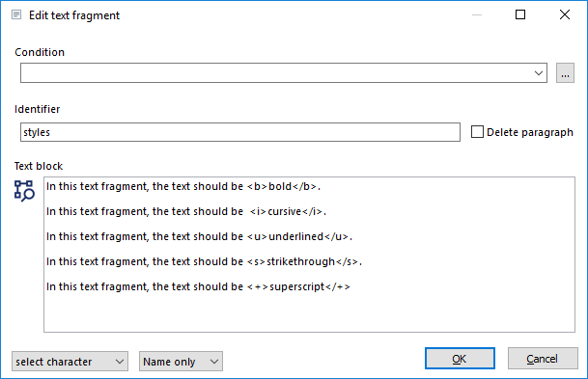Click the structure search icon beside the text block
588x379 pixels.
pos(24,191)
